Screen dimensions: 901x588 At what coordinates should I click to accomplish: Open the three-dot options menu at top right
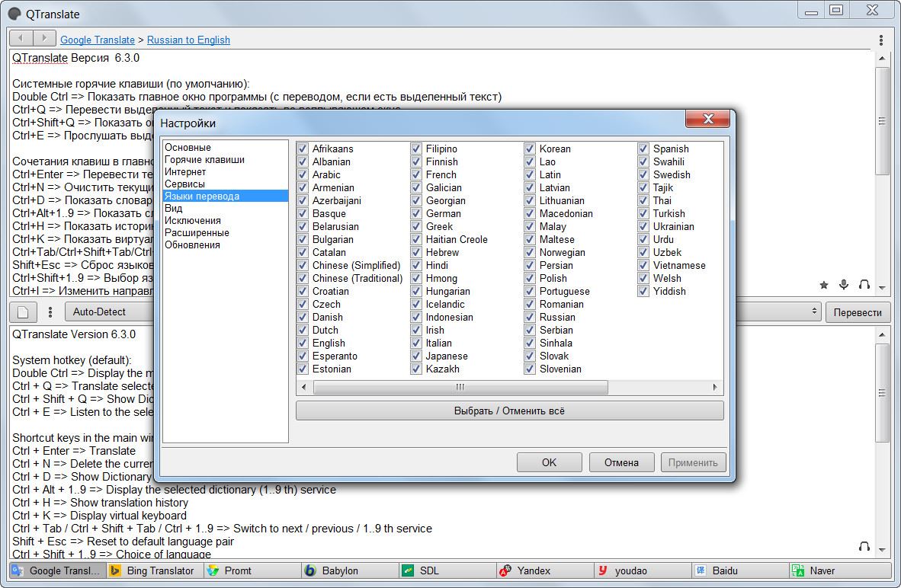pyautogui.click(x=881, y=40)
